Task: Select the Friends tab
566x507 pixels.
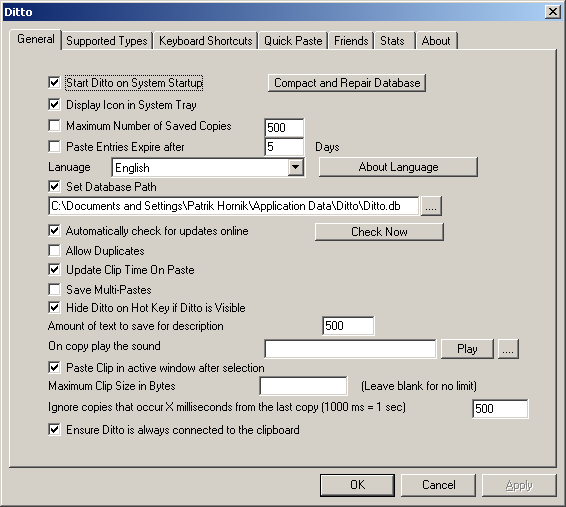Action: [351, 41]
